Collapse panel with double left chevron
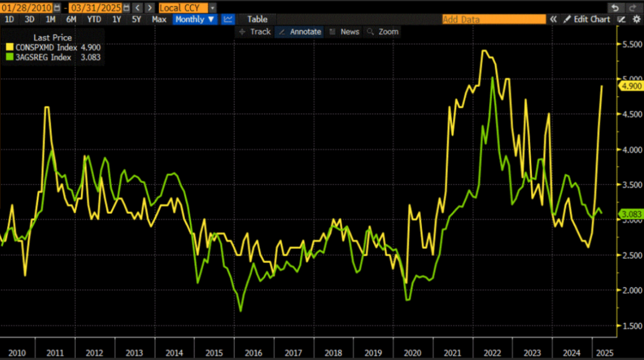The width and height of the screenshot is (644, 360). 553,19
